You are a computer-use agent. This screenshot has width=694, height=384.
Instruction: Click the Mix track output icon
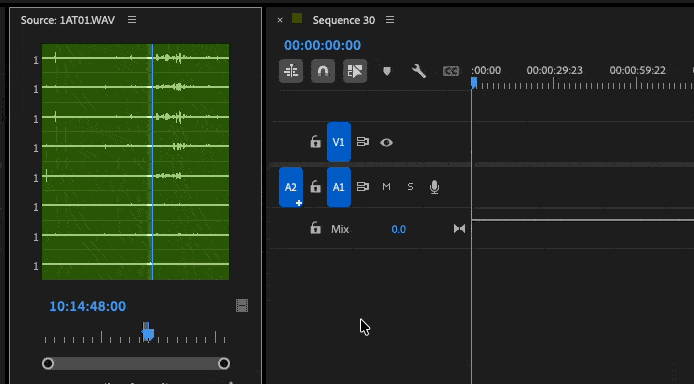[459, 229]
